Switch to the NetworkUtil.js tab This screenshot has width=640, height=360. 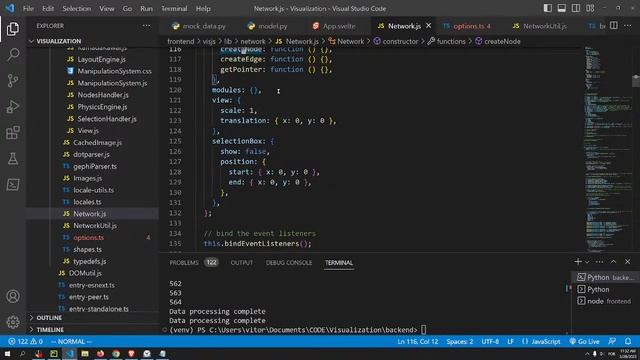pos(540,26)
